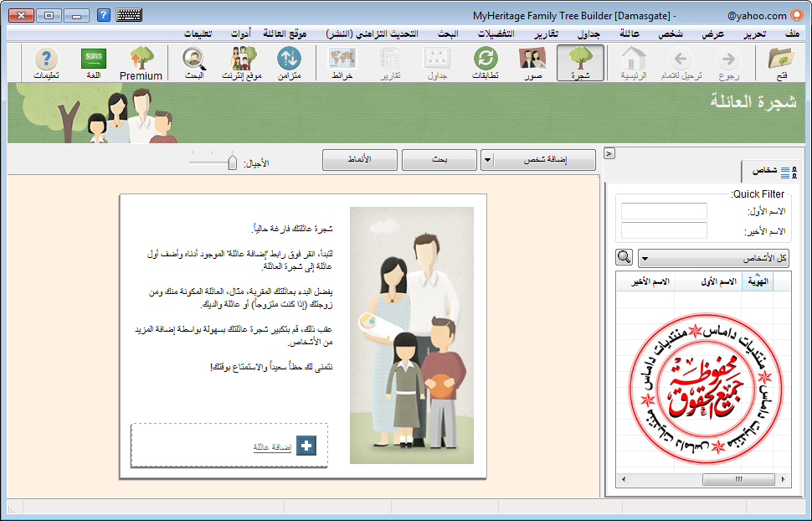This screenshot has width=812, height=521.
Task: Open the Matches (تطابقات) green sync icon
Action: pyautogui.click(x=486, y=63)
